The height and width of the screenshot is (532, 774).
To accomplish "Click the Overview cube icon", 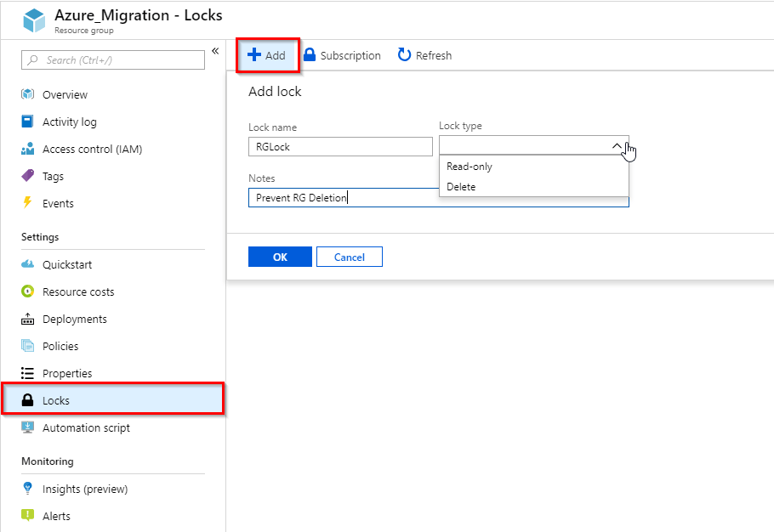I will pyautogui.click(x=27, y=94).
